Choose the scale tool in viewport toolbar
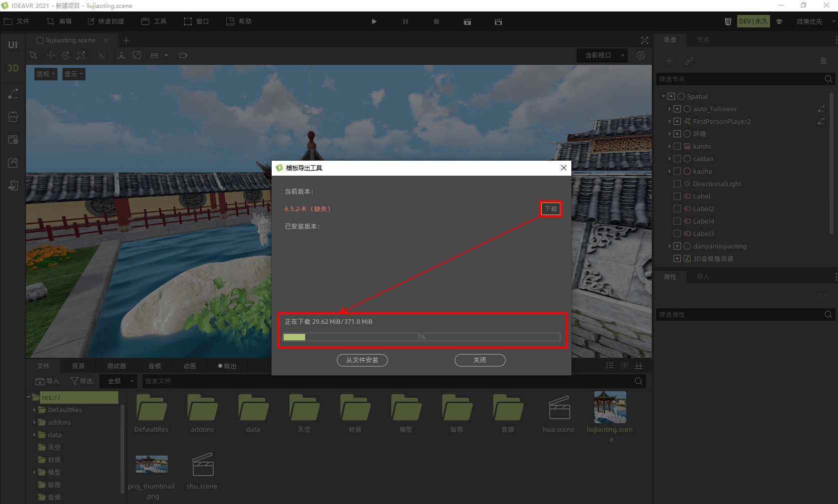The height and width of the screenshot is (504, 838). [x=81, y=55]
